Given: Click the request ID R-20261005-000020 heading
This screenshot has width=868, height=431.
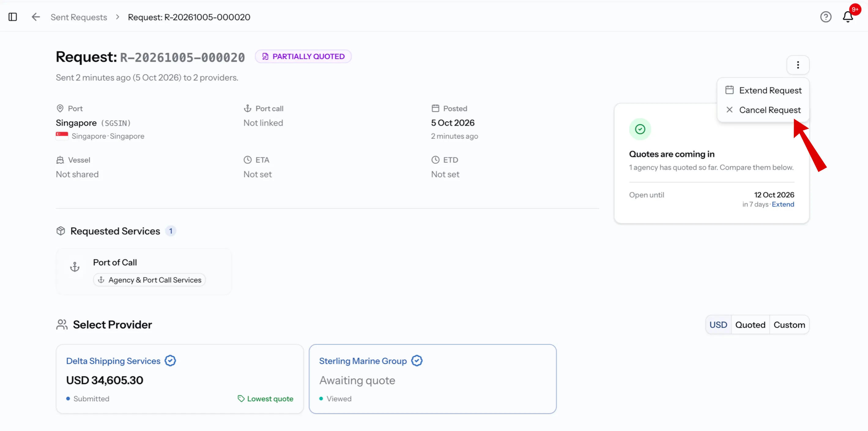Looking at the screenshot, I should [182, 57].
